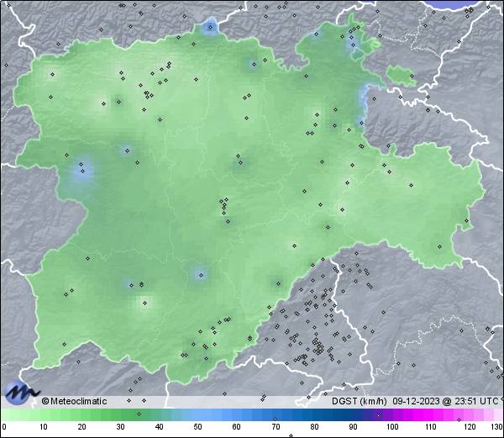Click the ©Meteoclimatic copyright text
This screenshot has height=438, width=504.
point(74,401)
